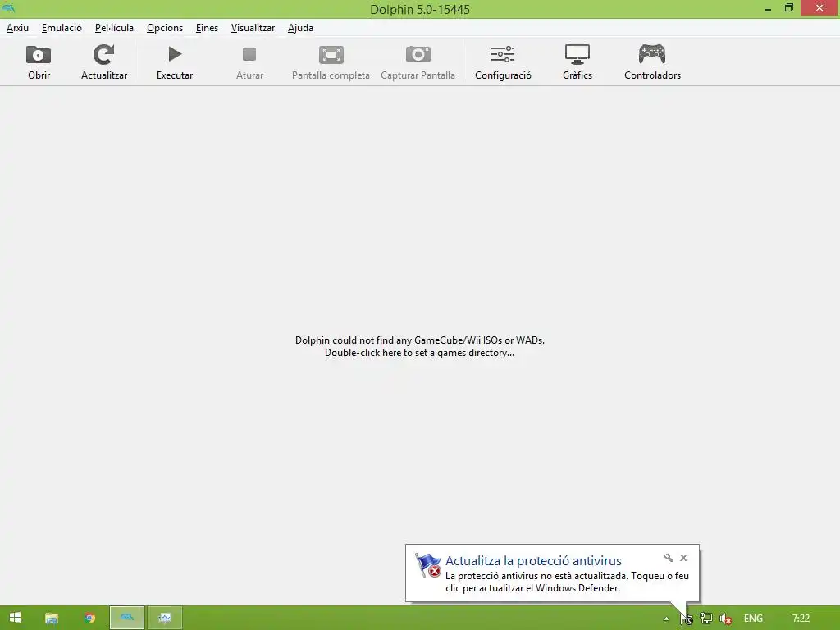Click the antivirus balloon flag icon
The image size is (840, 630).
pyautogui.click(x=427, y=566)
